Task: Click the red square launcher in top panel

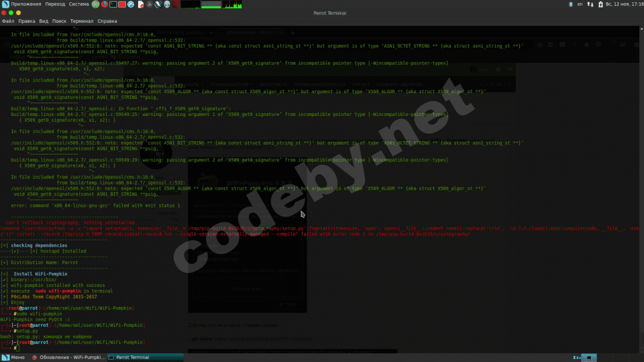Action: (122, 4)
